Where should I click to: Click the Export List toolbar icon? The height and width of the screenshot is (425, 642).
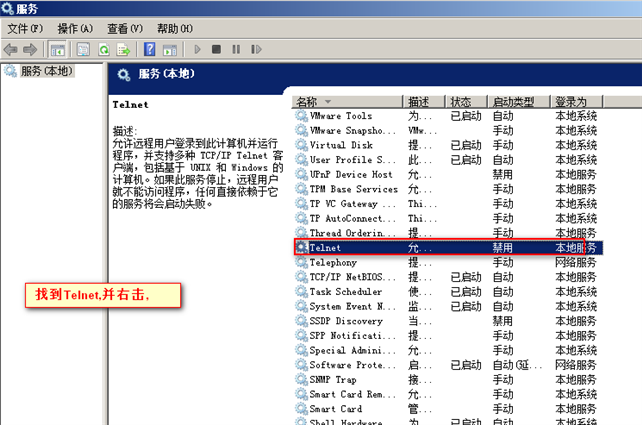[123, 50]
